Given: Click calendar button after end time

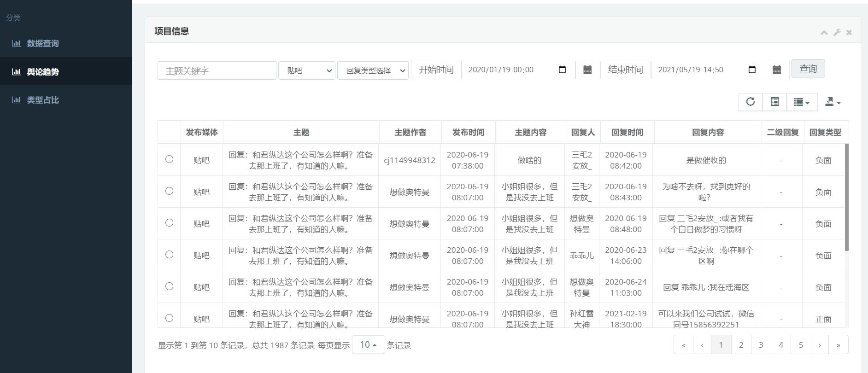Looking at the screenshot, I should pyautogui.click(x=777, y=70).
